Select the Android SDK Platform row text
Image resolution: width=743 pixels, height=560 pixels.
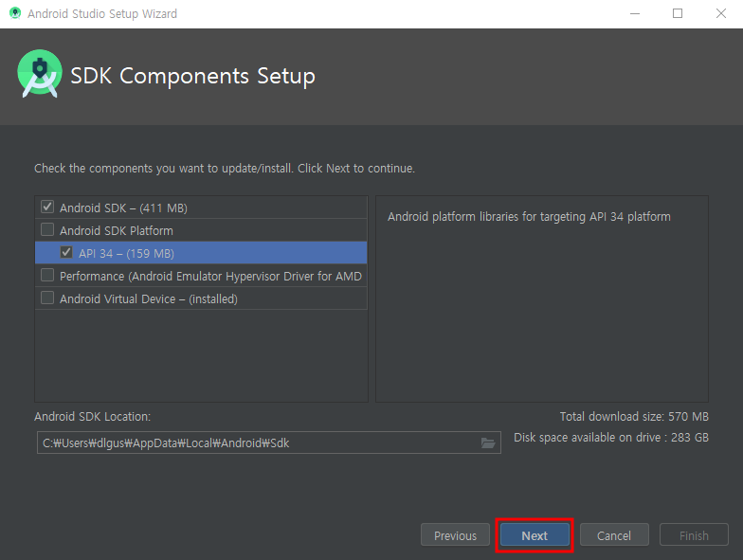click(x=116, y=231)
